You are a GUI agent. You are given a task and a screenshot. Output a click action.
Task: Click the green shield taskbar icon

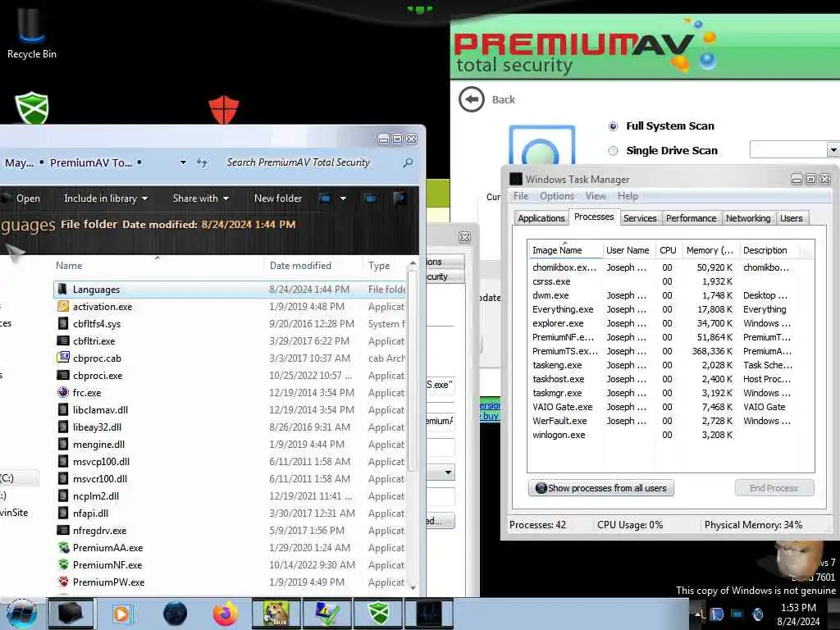coord(378,614)
